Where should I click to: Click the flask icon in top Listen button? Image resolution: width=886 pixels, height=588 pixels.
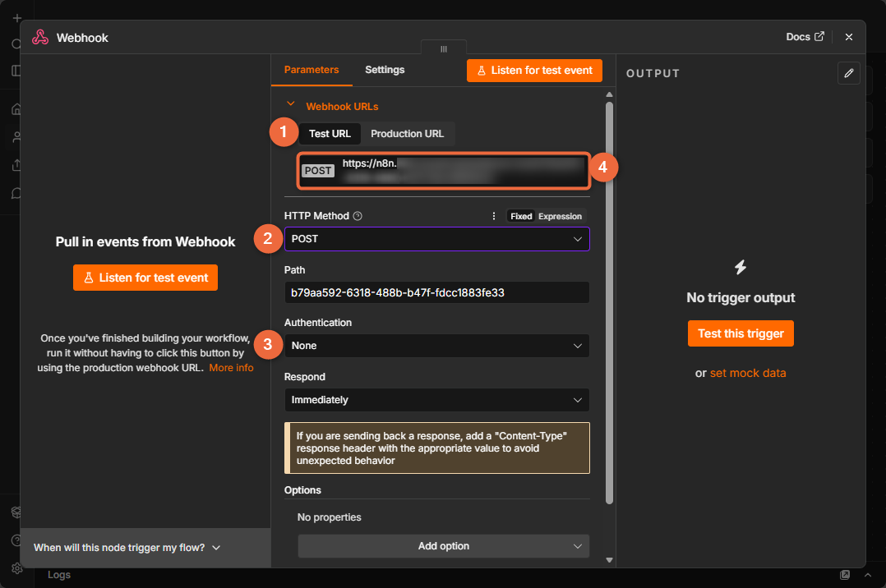(482, 71)
